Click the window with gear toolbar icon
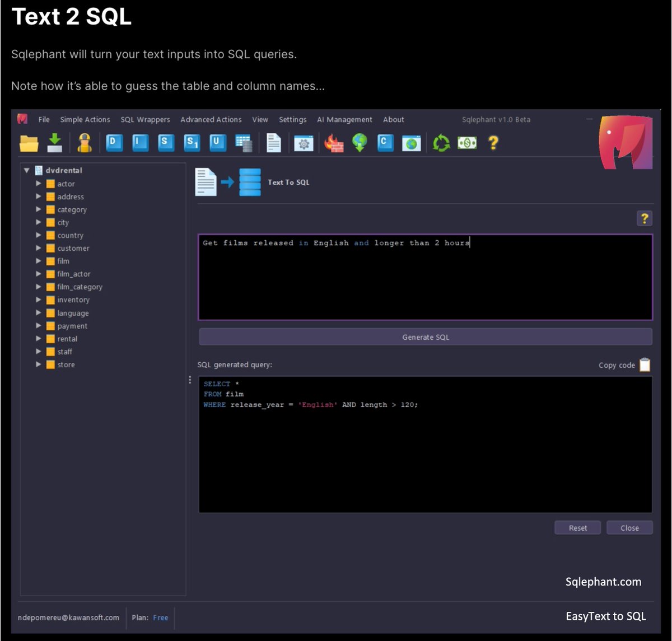Viewport: 672px width, 641px height. [304, 143]
